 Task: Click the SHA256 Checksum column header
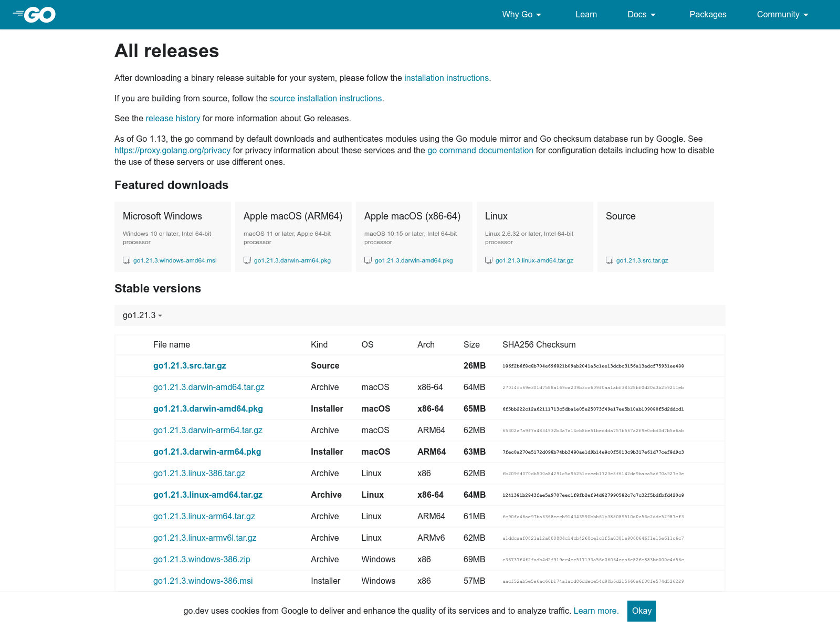point(539,345)
